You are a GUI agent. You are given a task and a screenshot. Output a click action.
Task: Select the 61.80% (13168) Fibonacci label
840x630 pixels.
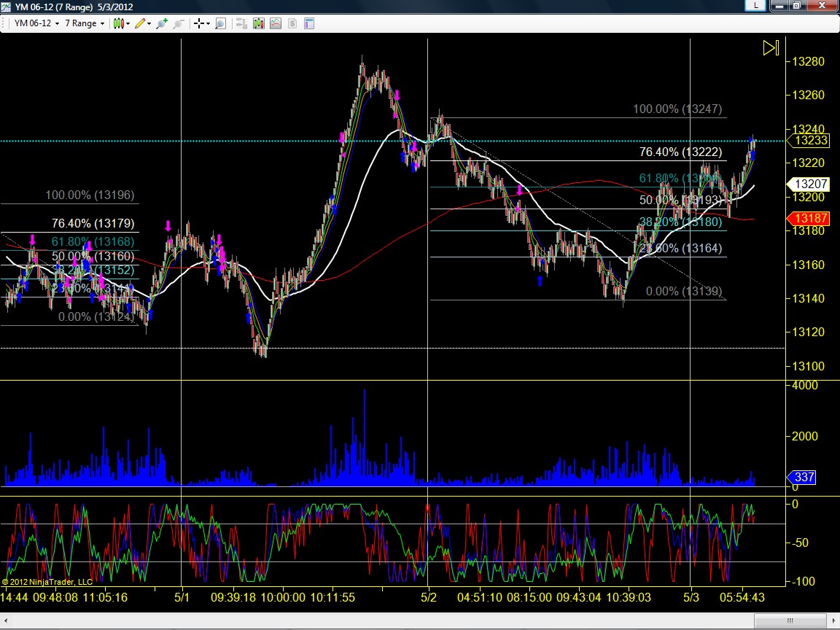click(93, 241)
